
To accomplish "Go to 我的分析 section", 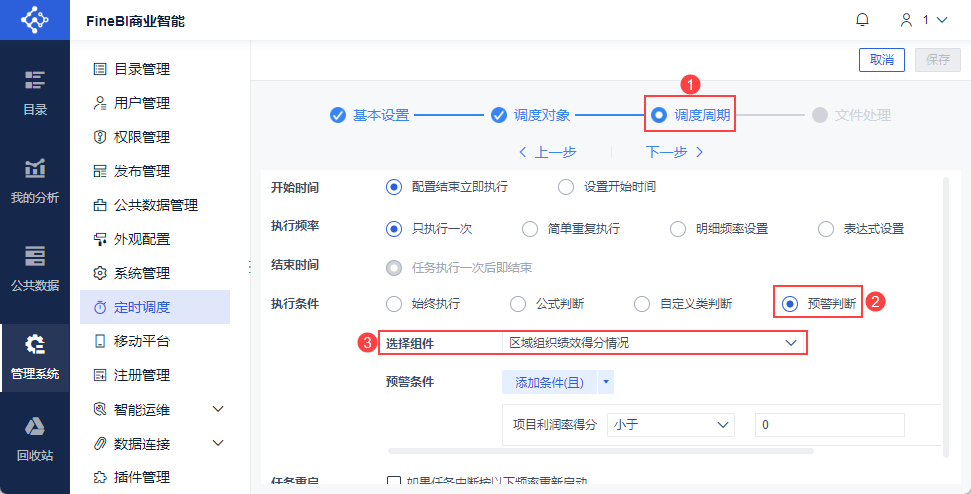I will coord(35,181).
